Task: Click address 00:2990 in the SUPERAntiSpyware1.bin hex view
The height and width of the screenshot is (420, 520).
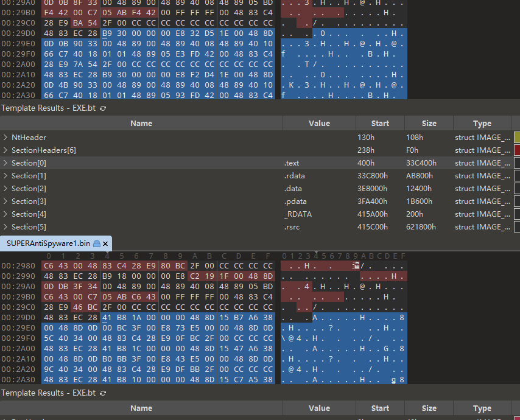Action: point(18,276)
